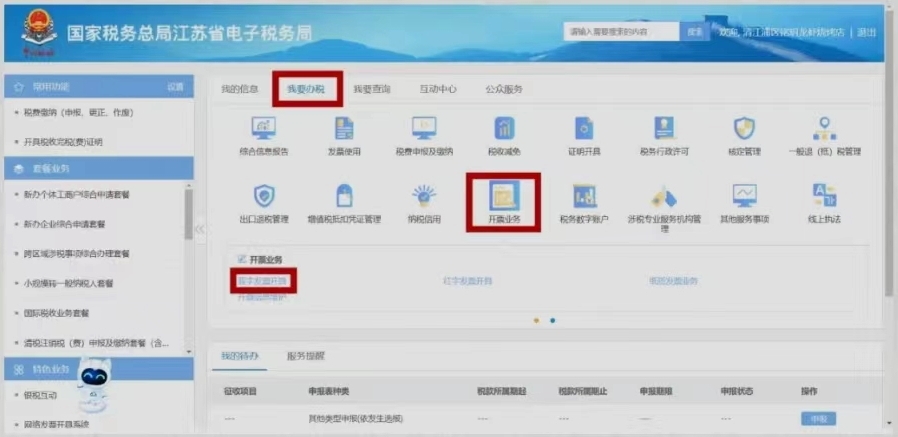
Task: Click the robot assistant mascot
Action: (96, 378)
